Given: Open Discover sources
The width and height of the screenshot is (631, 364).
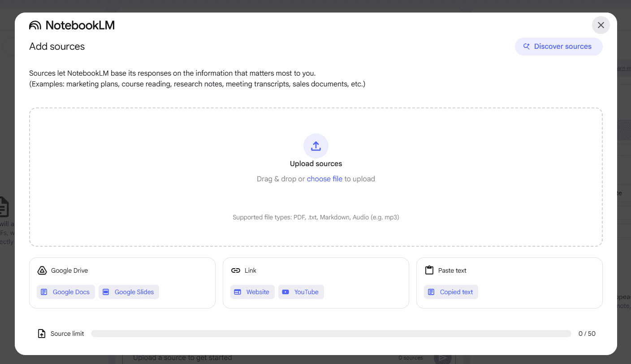Looking at the screenshot, I should click(558, 47).
